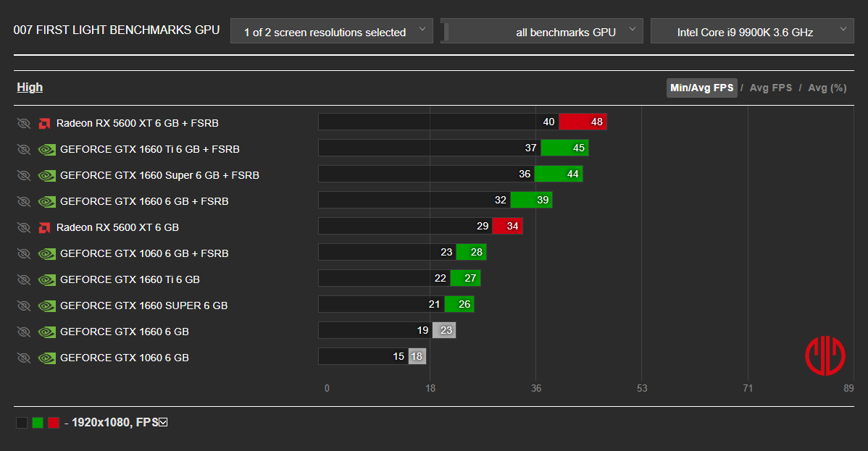Screen dimensions: 868x451
Task: Click AMD logo of Radeon RX 5600 XT + FSRB
Action: point(44,123)
